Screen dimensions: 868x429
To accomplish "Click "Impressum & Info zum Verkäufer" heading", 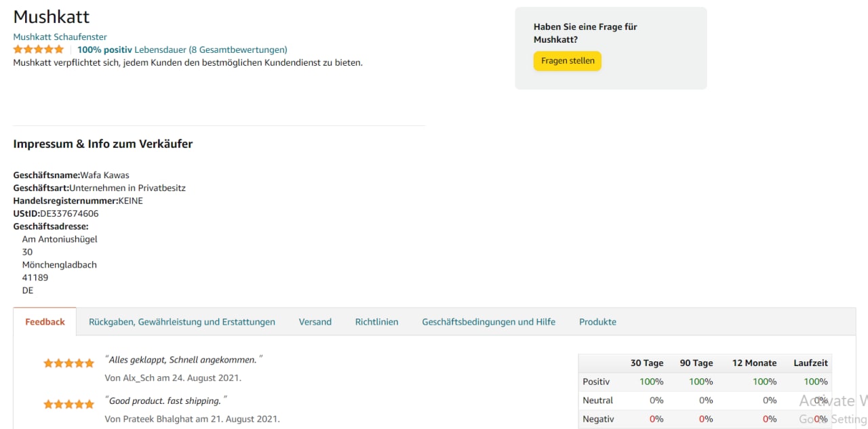I will (103, 144).
